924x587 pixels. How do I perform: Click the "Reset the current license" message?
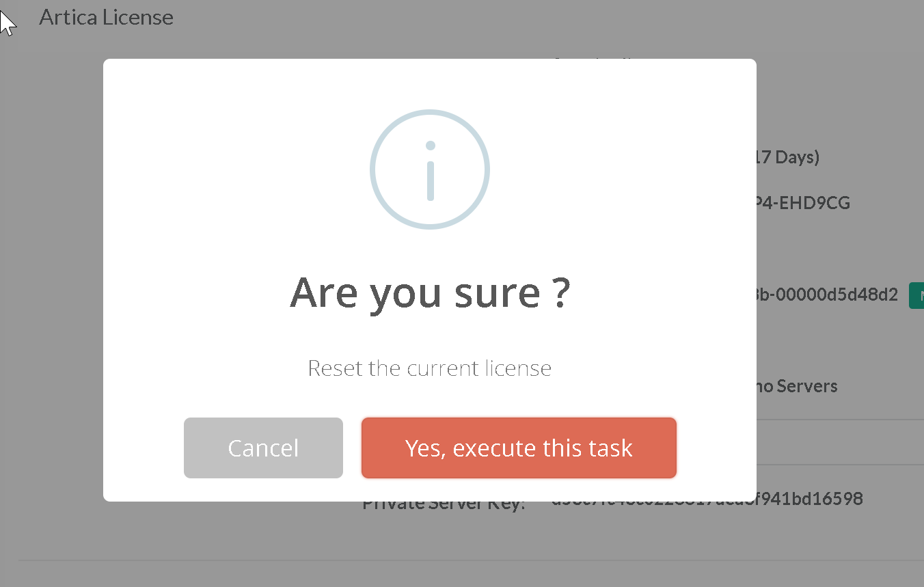pyautogui.click(x=430, y=368)
